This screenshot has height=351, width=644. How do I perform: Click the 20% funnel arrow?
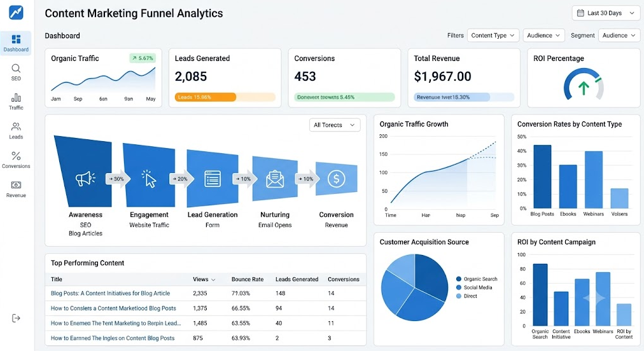181,179
